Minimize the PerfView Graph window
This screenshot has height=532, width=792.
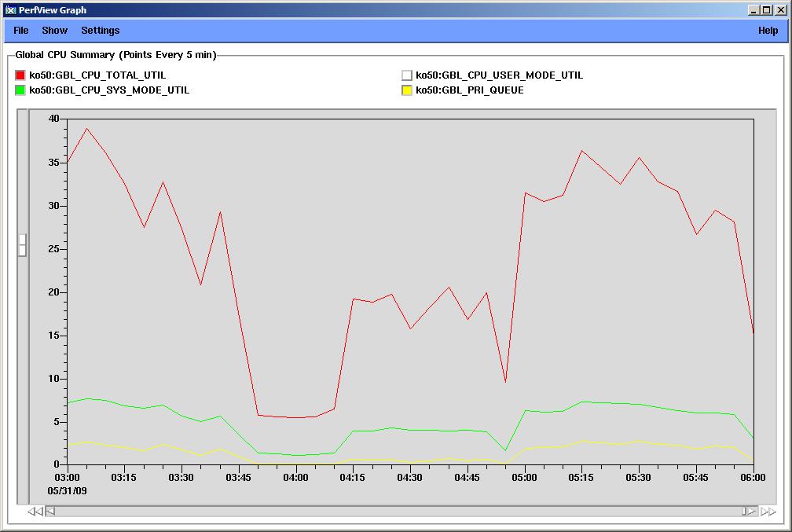(x=753, y=10)
